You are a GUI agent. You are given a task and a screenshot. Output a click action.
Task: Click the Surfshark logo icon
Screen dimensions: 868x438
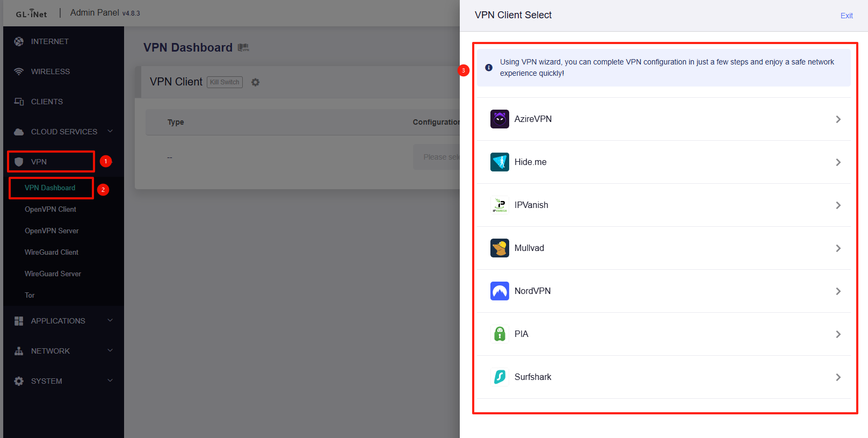click(500, 377)
